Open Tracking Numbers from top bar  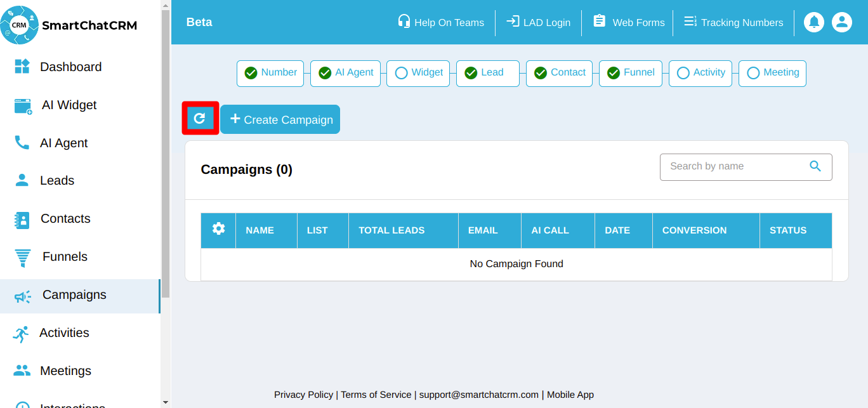[733, 22]
